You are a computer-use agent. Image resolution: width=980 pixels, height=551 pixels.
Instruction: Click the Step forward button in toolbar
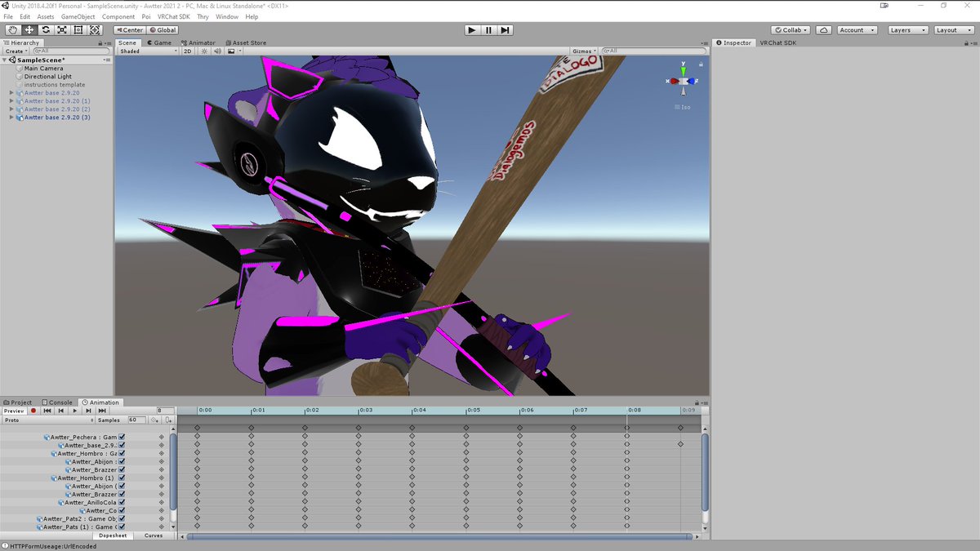[506, 30]
